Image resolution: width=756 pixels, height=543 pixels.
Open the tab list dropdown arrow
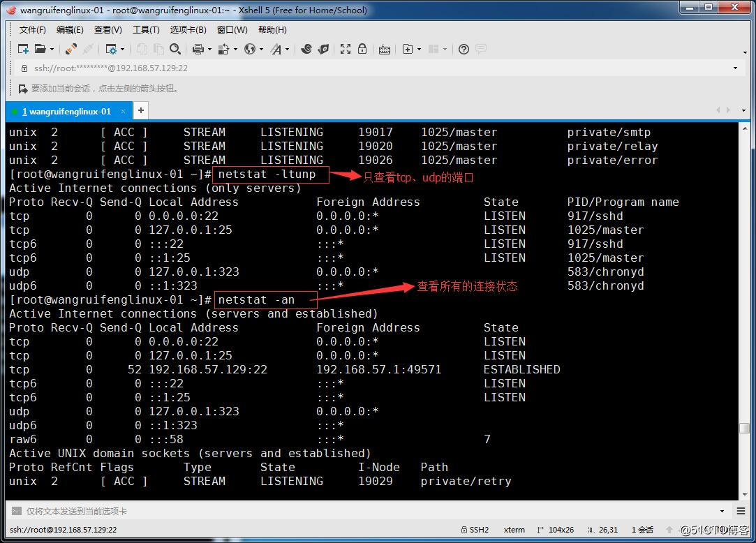[x=744, y=110]
